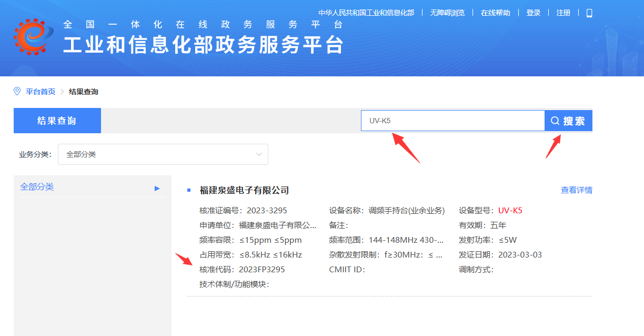This screenshot has height=336, width=644.
Task: Click the 搜索 button
Action: 568,121
